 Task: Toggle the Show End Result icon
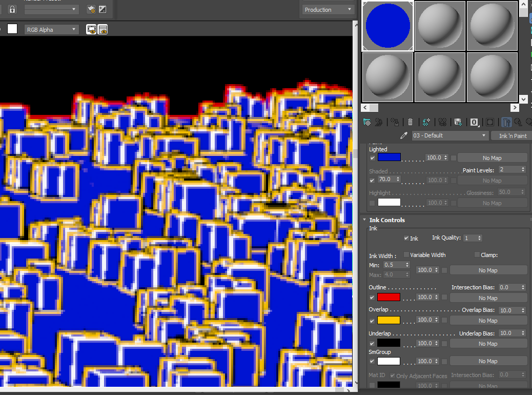[x=506, y=122]
